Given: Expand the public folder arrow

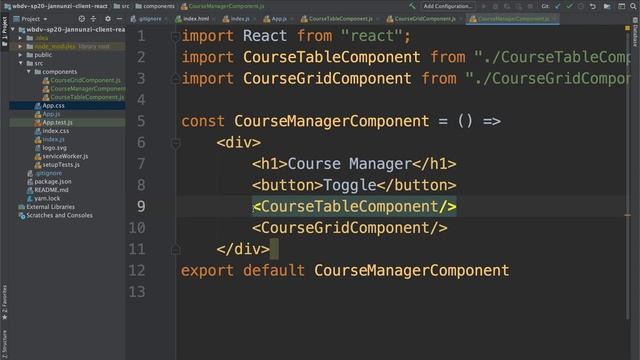Looking at the screenshot, I should [20, 55].
